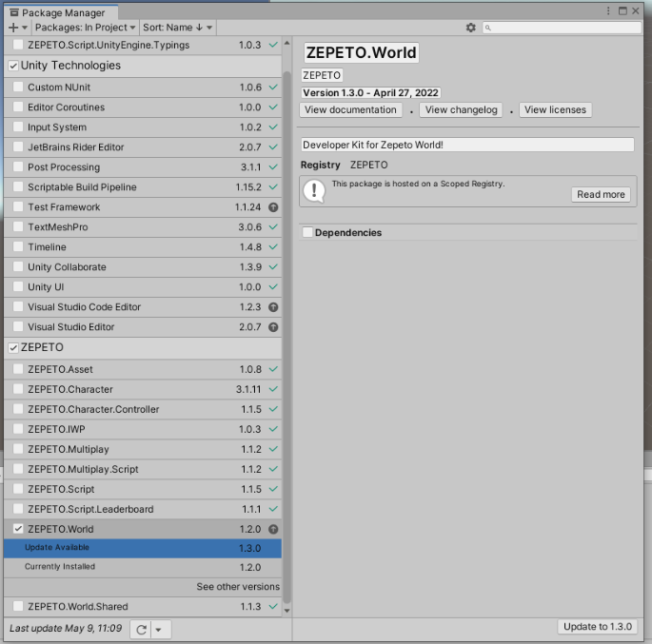Expand the ZEPETO.Script package row
The height and width of the screenshot is (644, 652).
tap(18, 489)
